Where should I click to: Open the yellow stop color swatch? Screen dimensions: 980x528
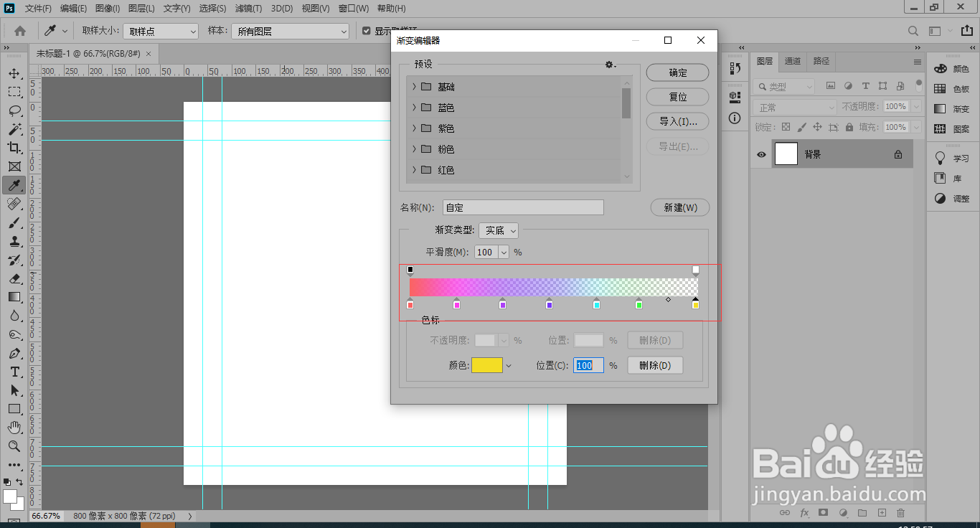click(x=487, y=365)
